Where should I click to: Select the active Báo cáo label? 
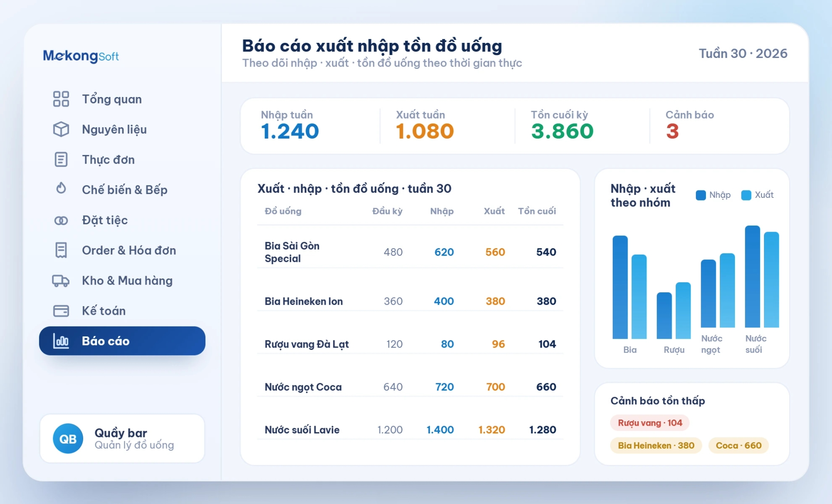[x=106, y=341]
